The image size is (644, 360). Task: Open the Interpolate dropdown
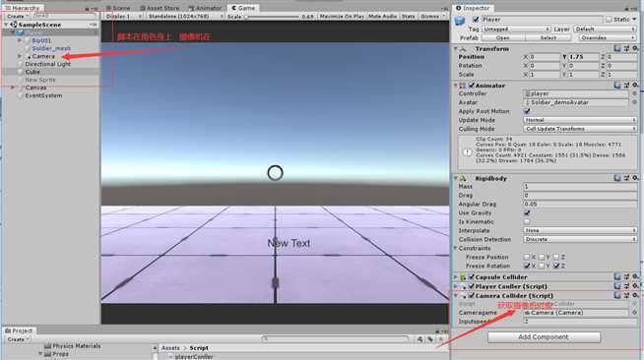pos(580,230)
